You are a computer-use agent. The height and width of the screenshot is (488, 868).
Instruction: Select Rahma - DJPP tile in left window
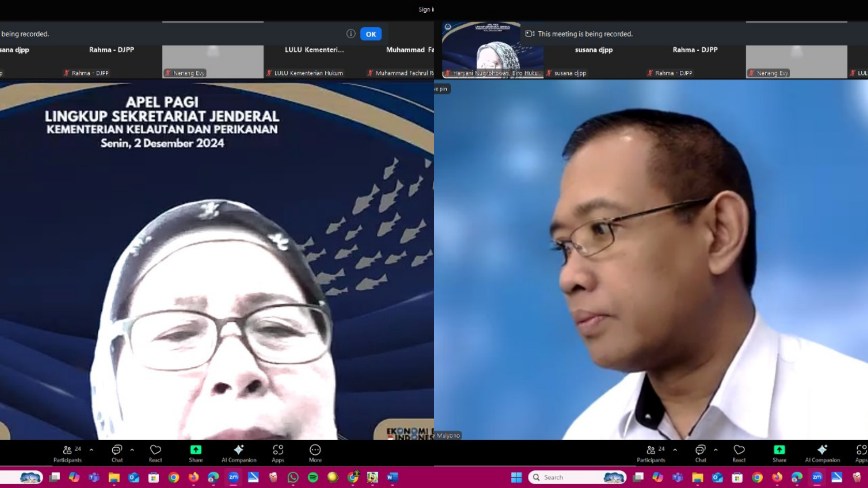click(x=111, y=61)
